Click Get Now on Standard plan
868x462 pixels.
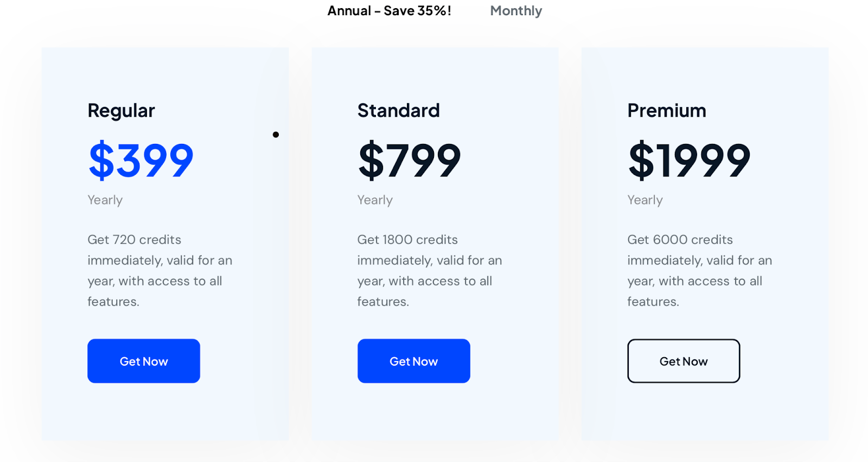tap(414, 361)
